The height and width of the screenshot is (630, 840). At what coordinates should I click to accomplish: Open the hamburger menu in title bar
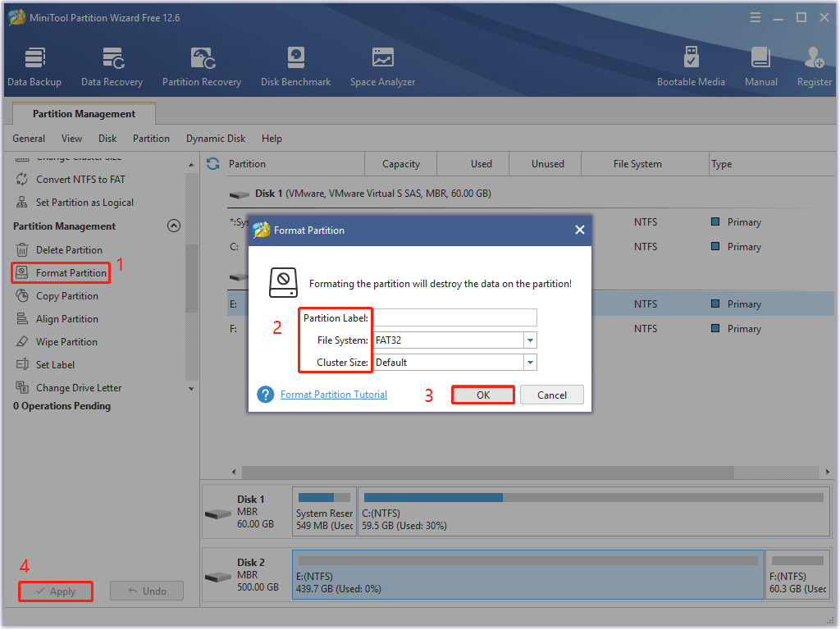pyautogui.click(x=756, y=18)
